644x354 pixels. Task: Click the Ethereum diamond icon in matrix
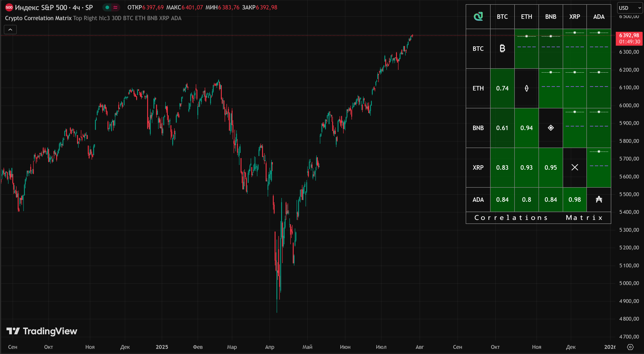pos(526,88)
